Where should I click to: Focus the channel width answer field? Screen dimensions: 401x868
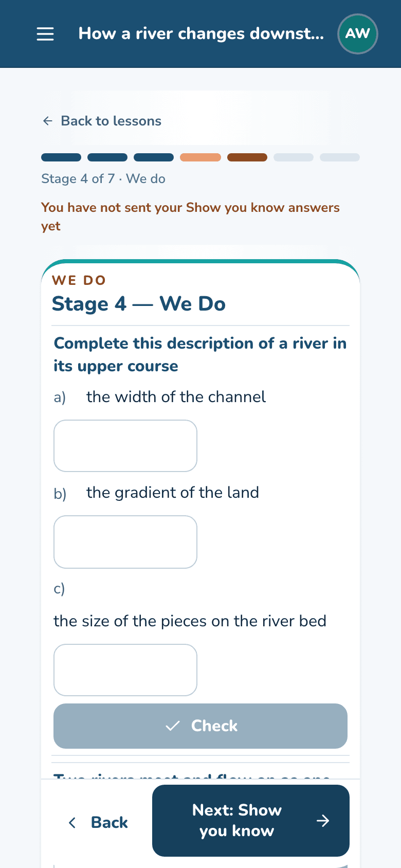[x=125, y=446]
